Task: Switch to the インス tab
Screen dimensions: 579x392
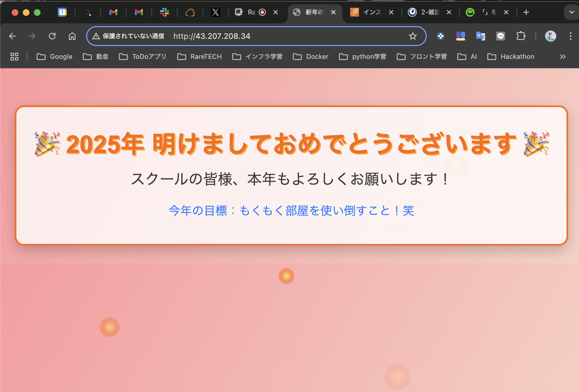Action: [x=372, y=12]
